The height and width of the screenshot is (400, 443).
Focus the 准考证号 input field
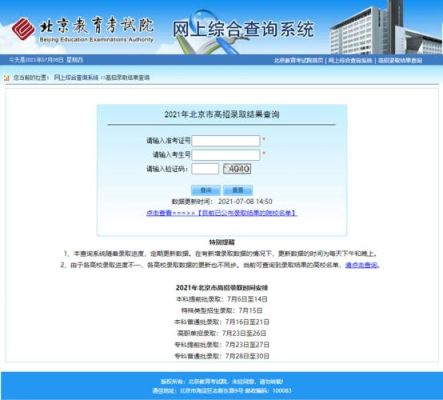pyautogui.click(x=226, y=141)
